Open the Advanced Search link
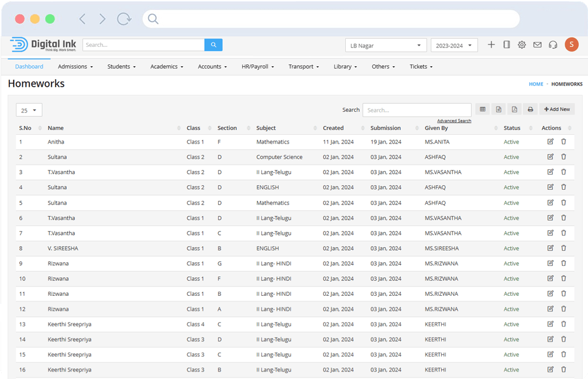This screenshot has width=588, height=379. (454, 120)
